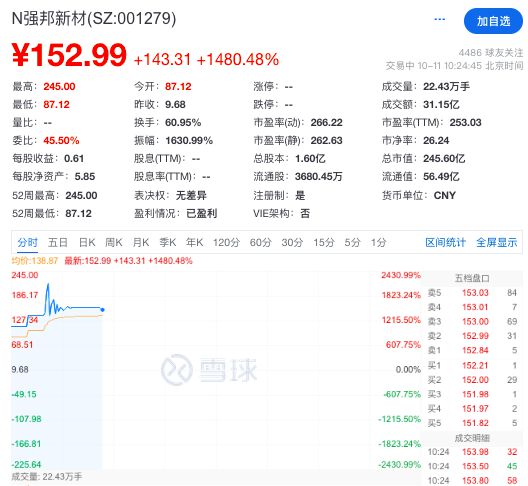The width and height of the screenshot is (528, 486).
Task: Open the three-dot more options menu
Action: pos(439,20)
